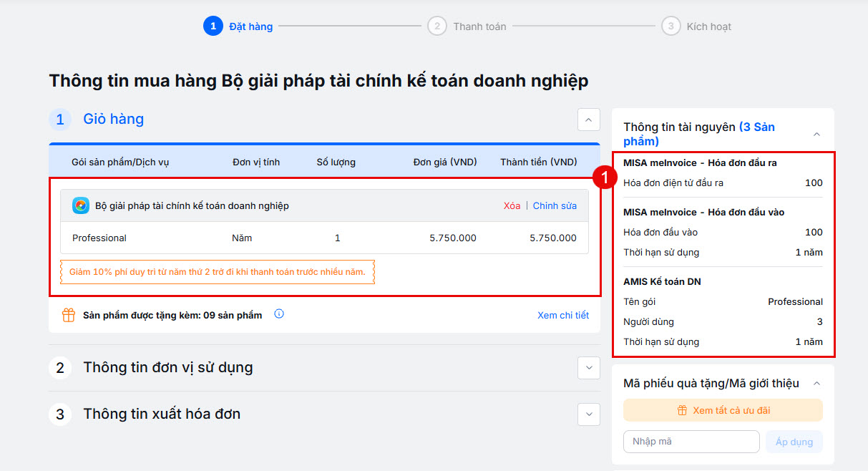
Task: Click the Thành tiền value 5.750.000
Action: (x=553, y=238)
